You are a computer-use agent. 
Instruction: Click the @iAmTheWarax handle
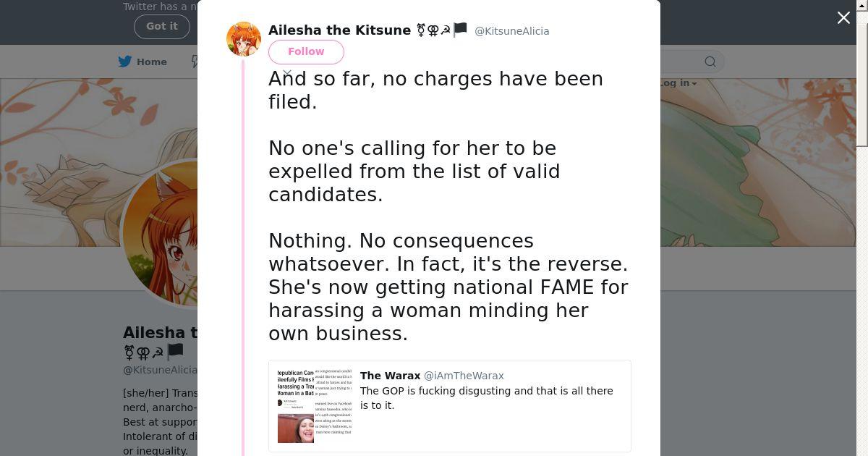[464, 376]
